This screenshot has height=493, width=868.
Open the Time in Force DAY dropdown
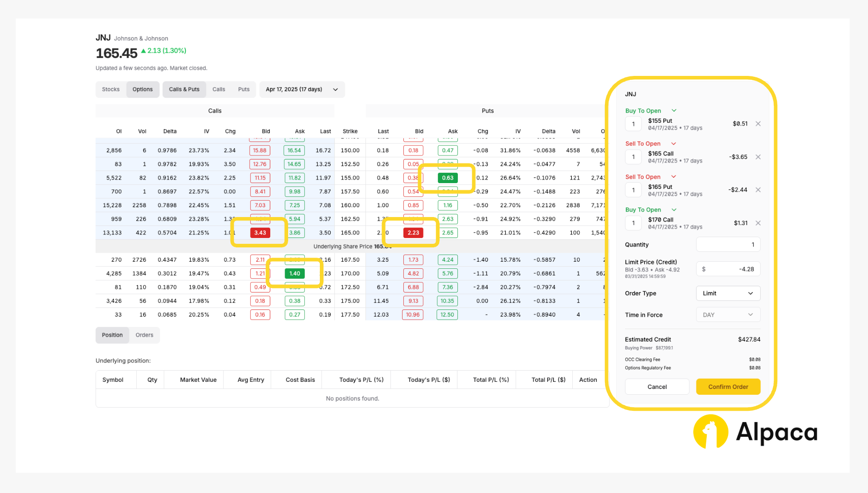click(728, 315)
